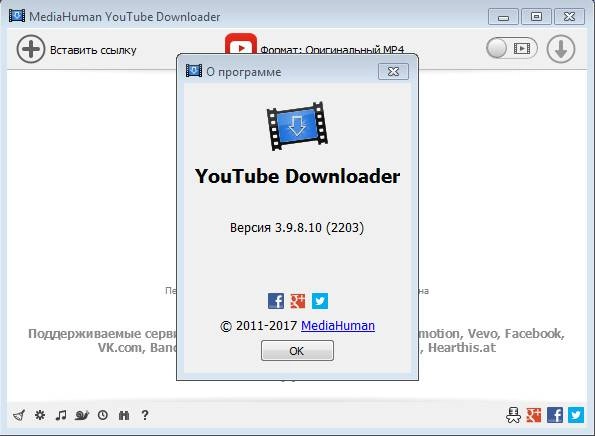This screenshot has width=595, height=436.
Task: Toggle the video/audio mode switch
Action: (512, 48)
